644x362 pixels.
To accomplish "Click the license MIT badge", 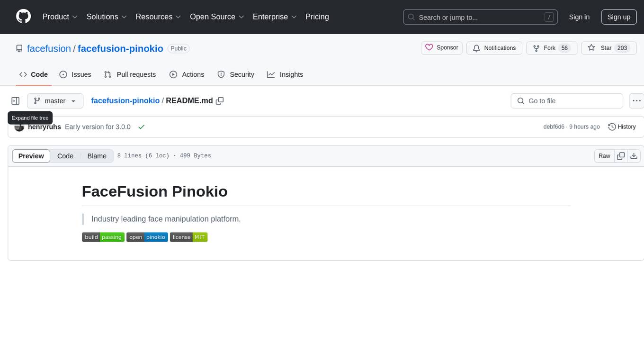I will tap(189, 237).
